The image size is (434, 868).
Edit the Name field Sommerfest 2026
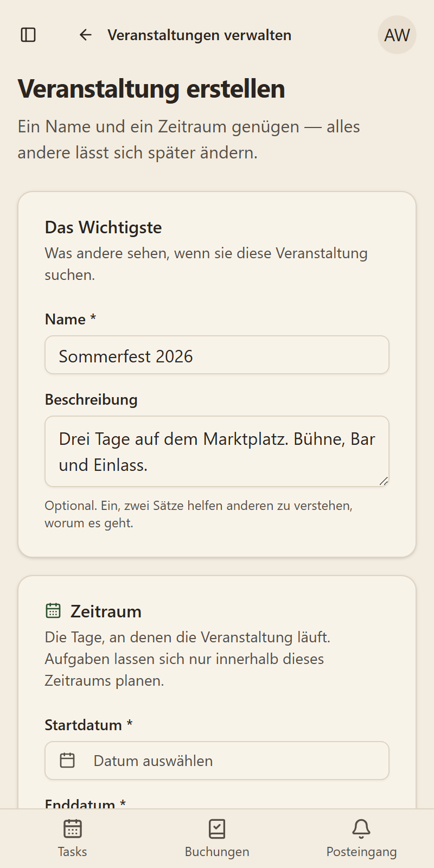pos(217,355)
